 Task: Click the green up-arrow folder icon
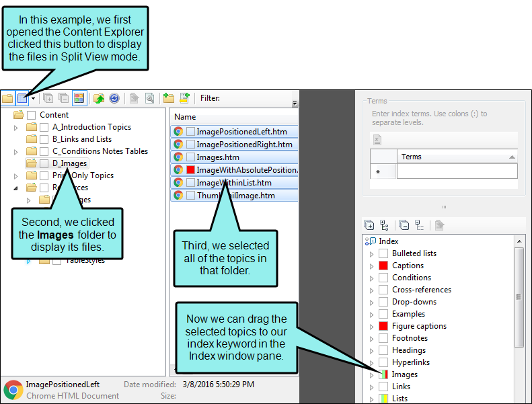click(99, 98)
